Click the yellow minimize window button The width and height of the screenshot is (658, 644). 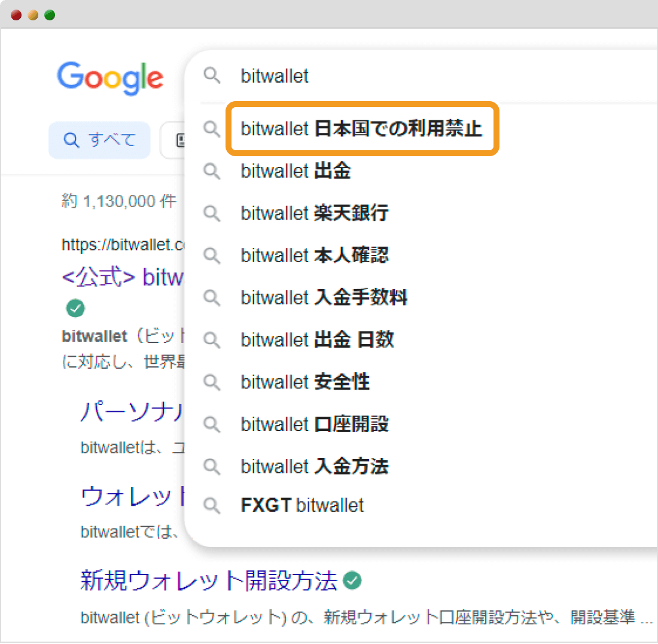pyautogui.click(x=33, y=15)
